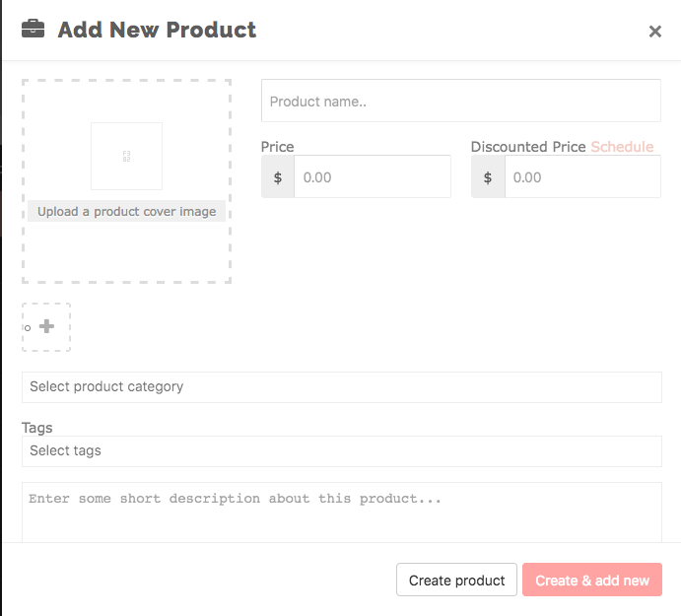Click the Create product button
Screen dimensions: 681x616
coord(456,580)
